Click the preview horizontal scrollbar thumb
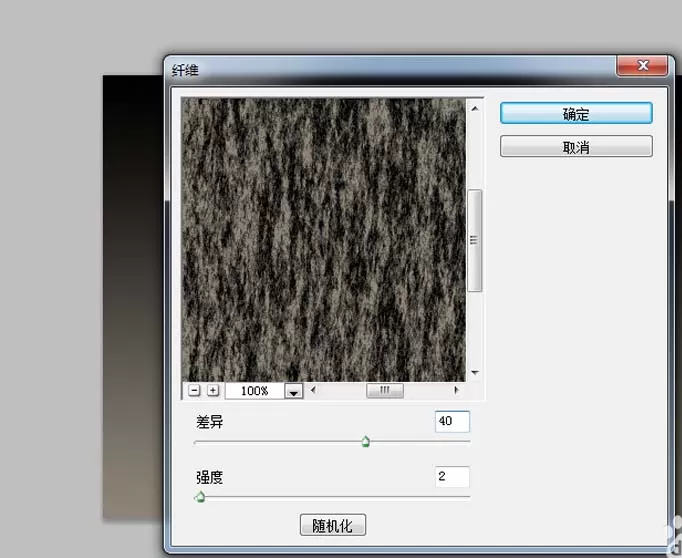 pos(385,390)
